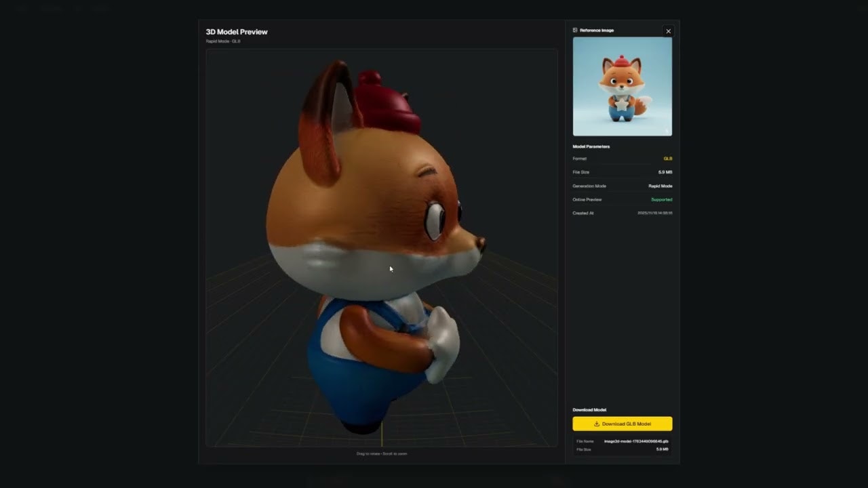The image size is (868, 488).
Task: Select the '3D Model Preview' title
Action: click(237, 32)
